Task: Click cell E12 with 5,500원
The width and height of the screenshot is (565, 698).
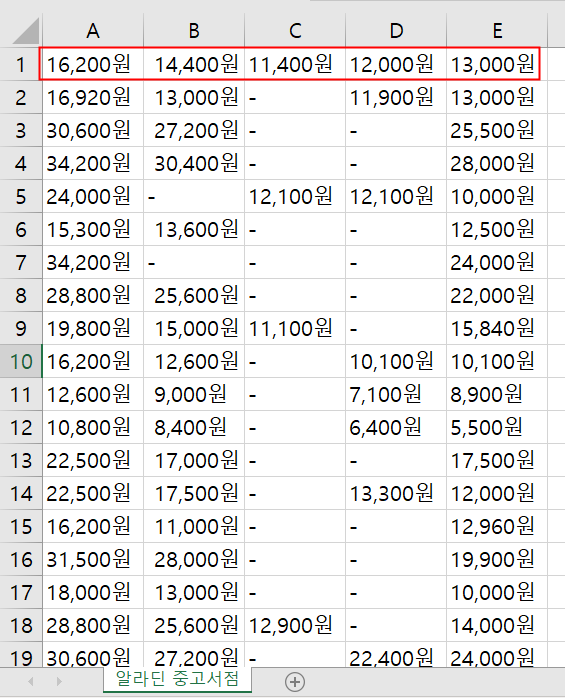Action: coord(497,427)
